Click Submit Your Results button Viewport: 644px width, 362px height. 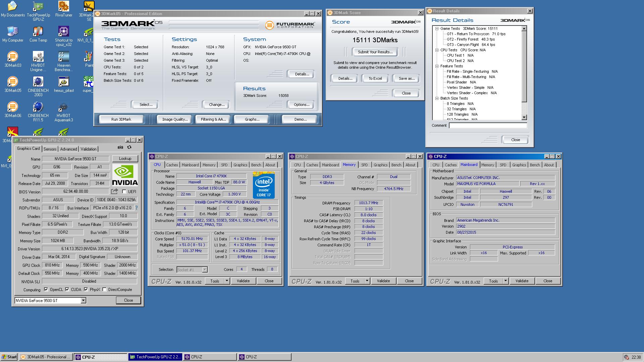click(x=375, y=52)
